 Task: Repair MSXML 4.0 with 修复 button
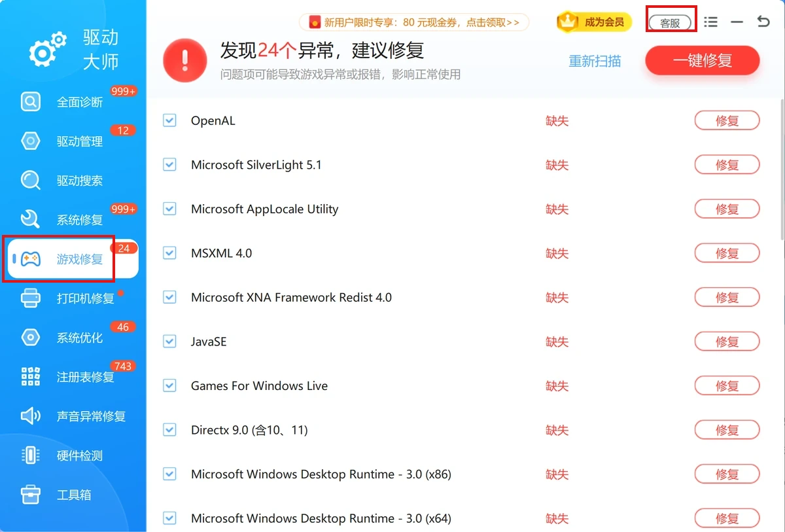point(727,253)
